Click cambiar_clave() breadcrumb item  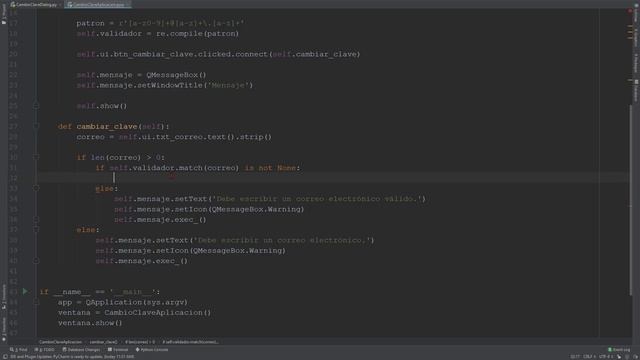point(103,342)
